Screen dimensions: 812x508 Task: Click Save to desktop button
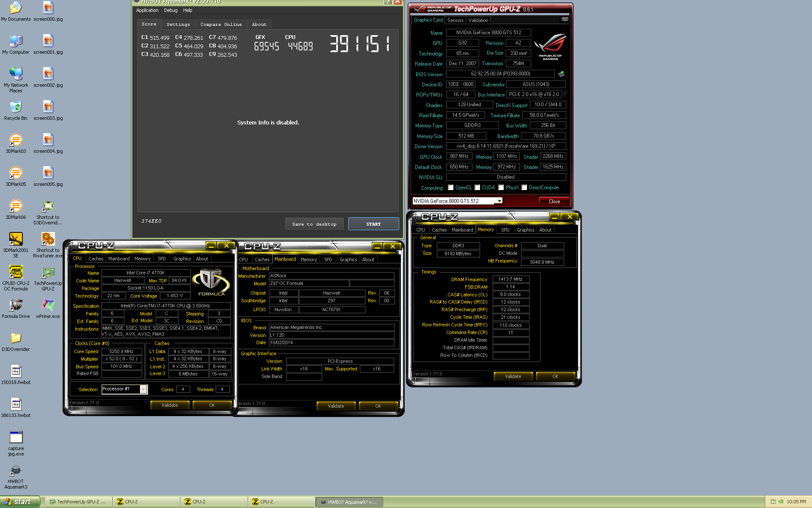click(314, 224)
